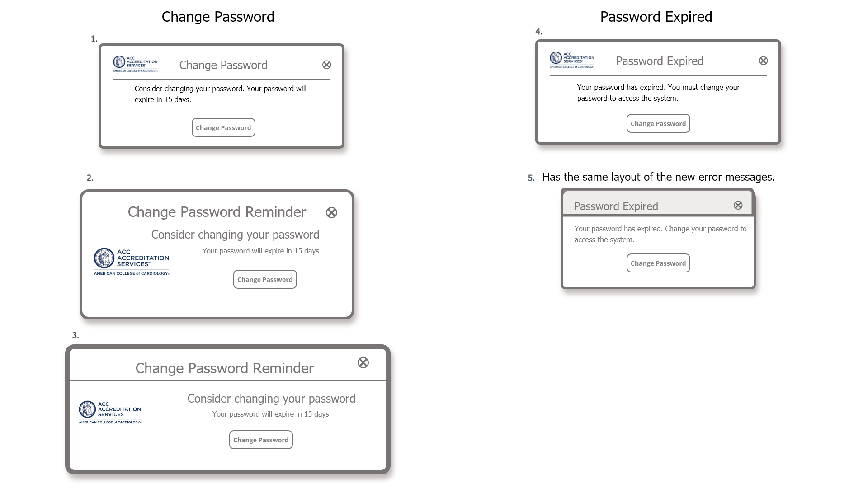Click the close icon on dialog 2
The image size is (868, 488).
click(x=331, y=213)
